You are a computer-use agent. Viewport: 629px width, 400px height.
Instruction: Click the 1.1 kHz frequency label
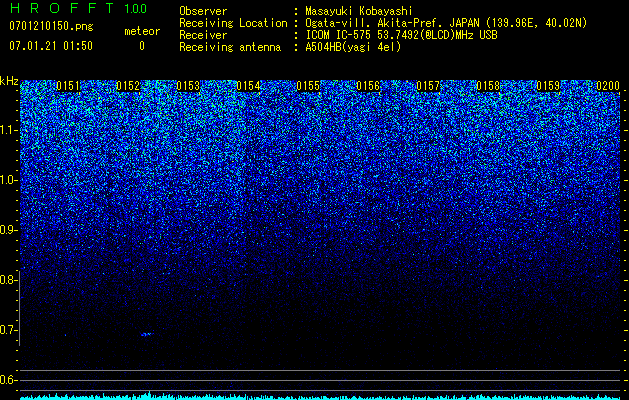tap(8, 130)
